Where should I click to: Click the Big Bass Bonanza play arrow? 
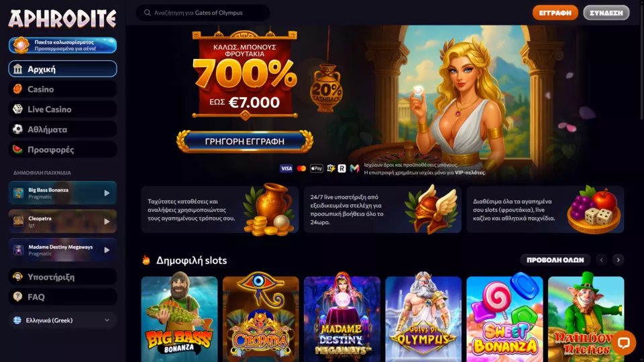(107, 193)
